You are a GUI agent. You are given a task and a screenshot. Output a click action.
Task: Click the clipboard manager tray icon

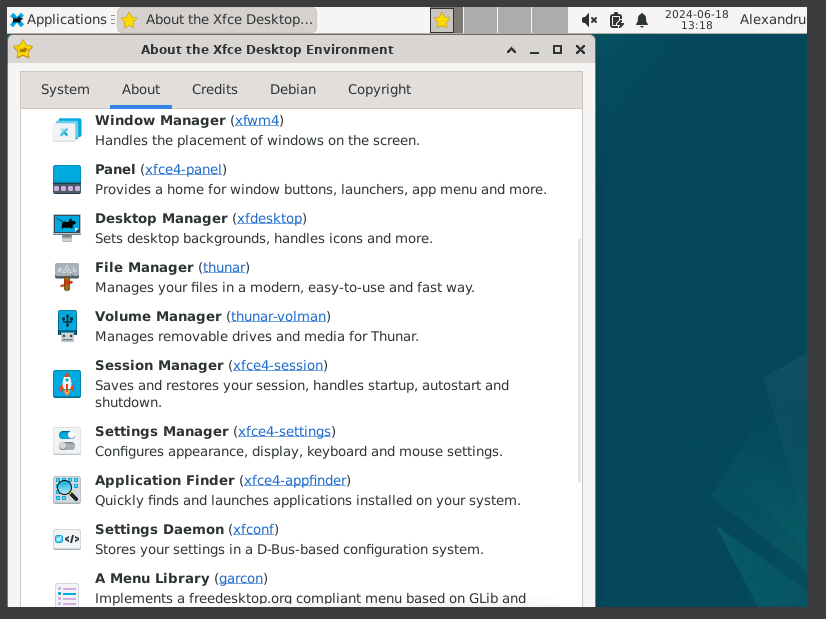pos(615,18)
